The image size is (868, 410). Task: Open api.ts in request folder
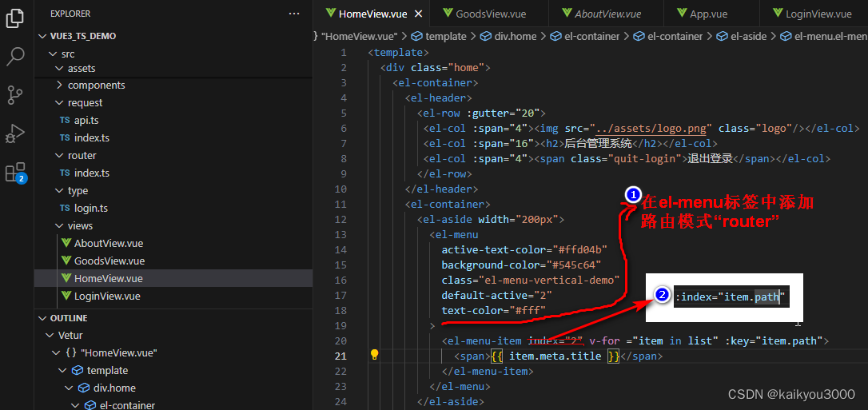pyautogui.click(x=86, y=120)
